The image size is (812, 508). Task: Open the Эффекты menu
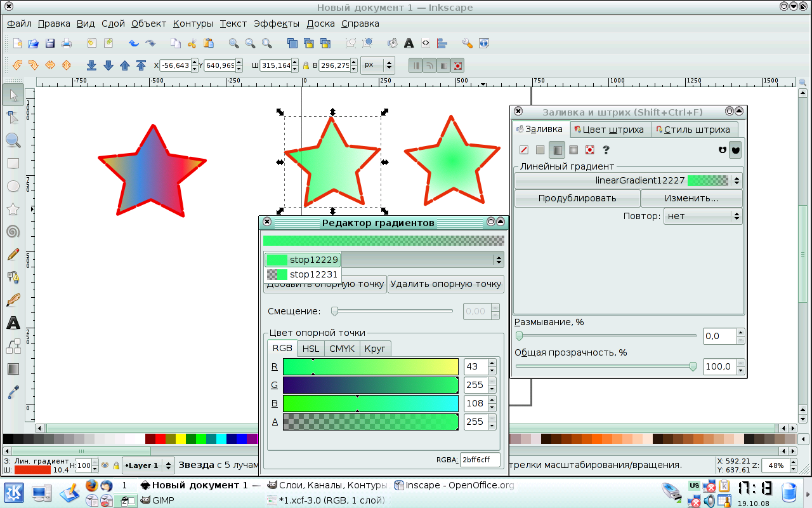click(276, 23)
